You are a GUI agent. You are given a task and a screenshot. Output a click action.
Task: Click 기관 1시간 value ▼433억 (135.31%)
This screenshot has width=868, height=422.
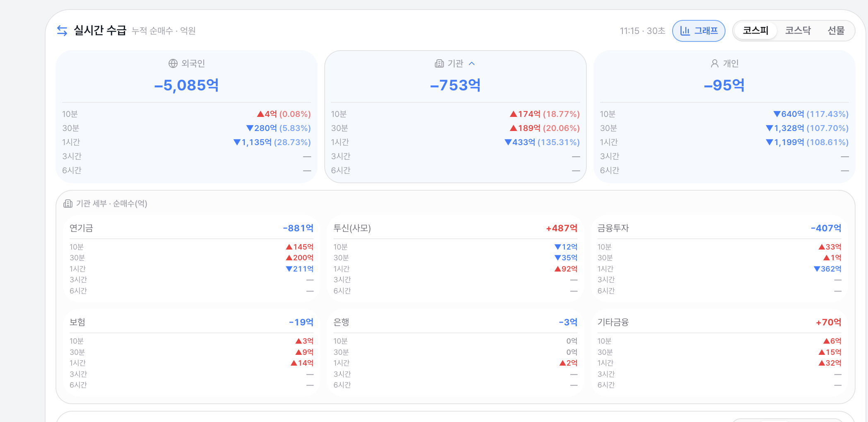coord(542,142)
